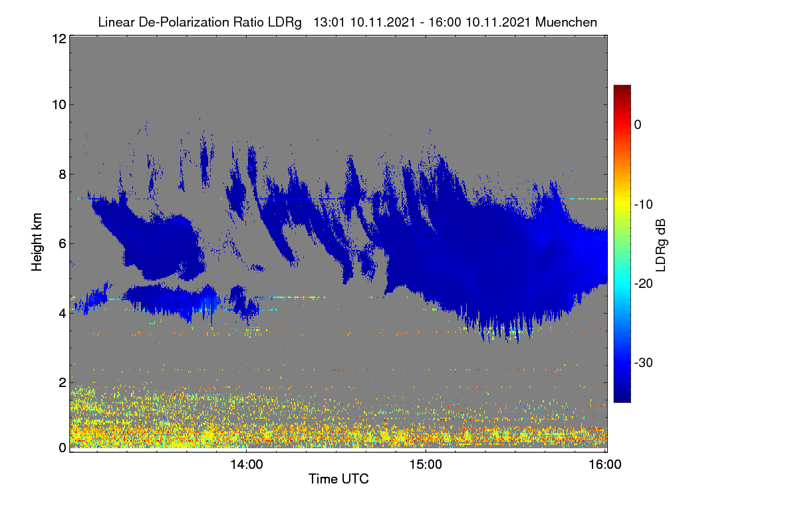Click the '14:00' time tick label

[246, 465]
